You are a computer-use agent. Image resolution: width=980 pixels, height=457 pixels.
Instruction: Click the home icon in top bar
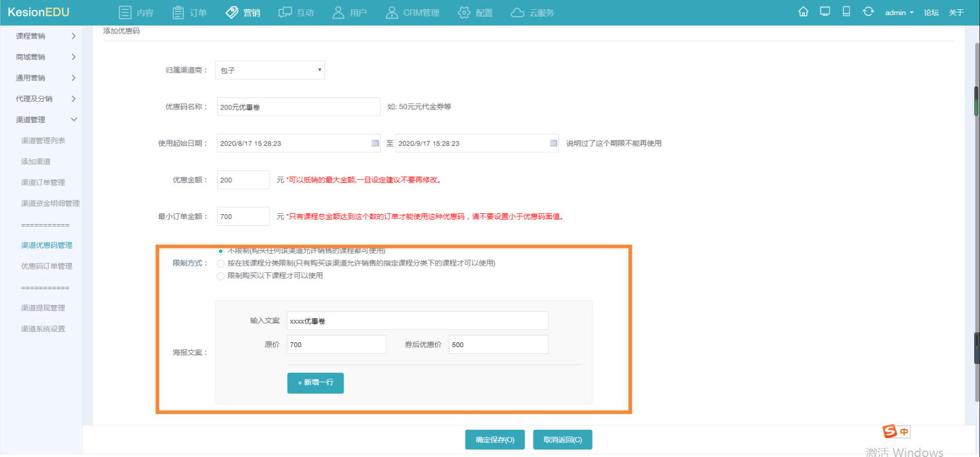pos(803,12)
